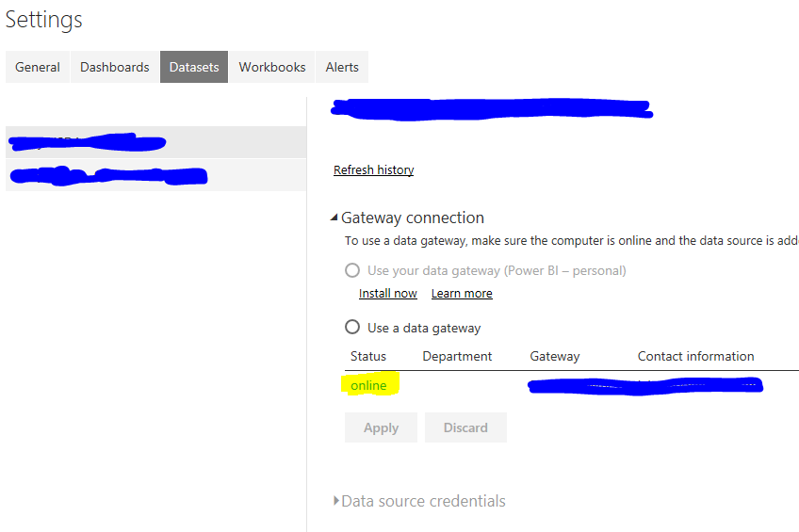Select 'Use your data gateway (Power BI – personal)' radio
The height and width of the screenshot is (532, 799).
click(352, 270)
